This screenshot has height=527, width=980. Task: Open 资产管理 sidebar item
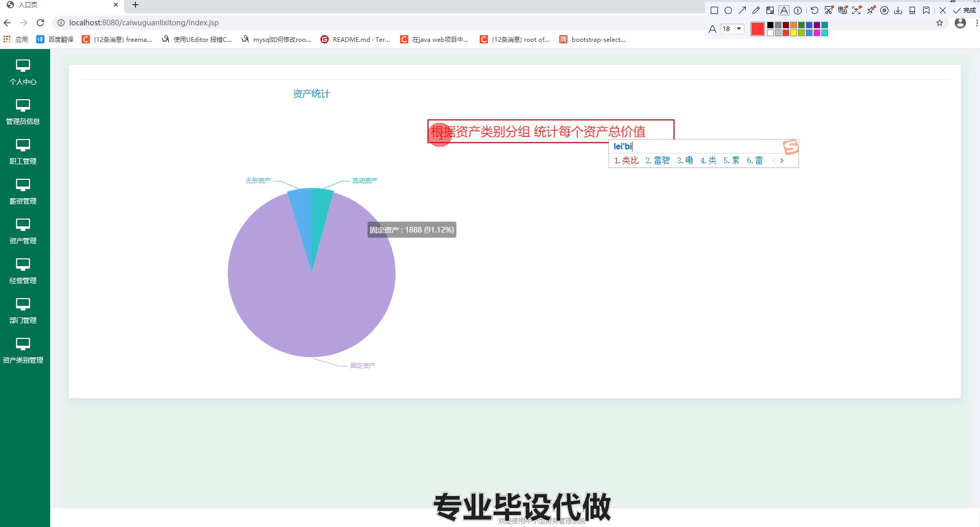23,232
